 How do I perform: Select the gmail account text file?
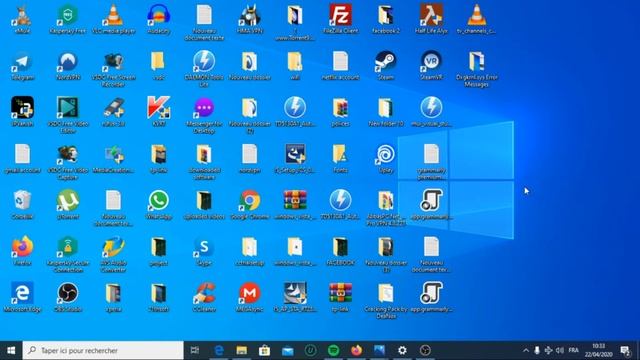pyautogui.click(x=22, y=158)
